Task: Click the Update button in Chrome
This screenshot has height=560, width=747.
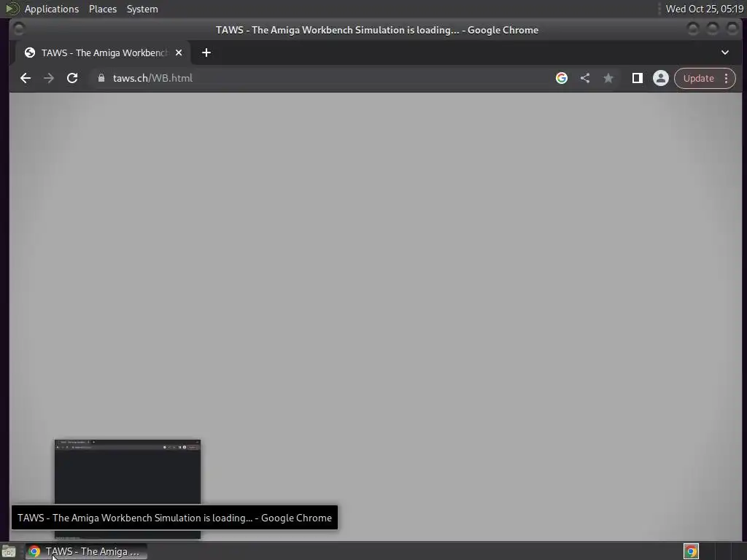Action: click(x=698, y=78)
